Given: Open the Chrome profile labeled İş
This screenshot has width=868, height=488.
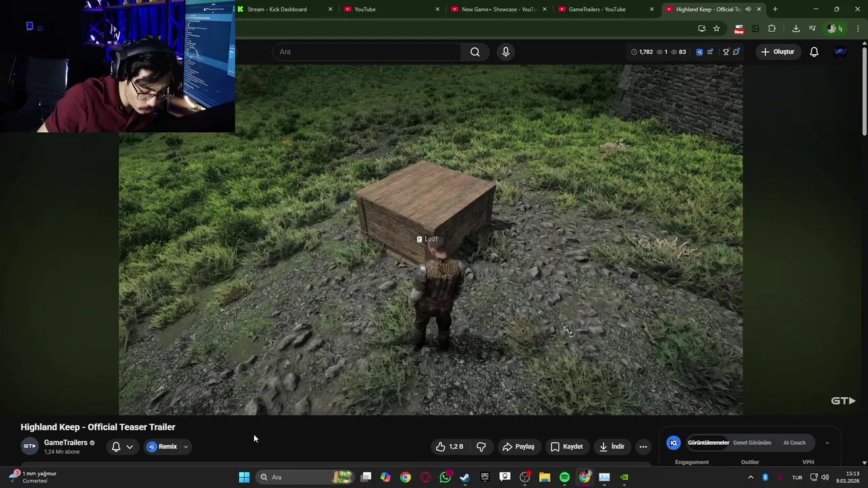Looking at the screenshot, I should click(x=835, y=28).
